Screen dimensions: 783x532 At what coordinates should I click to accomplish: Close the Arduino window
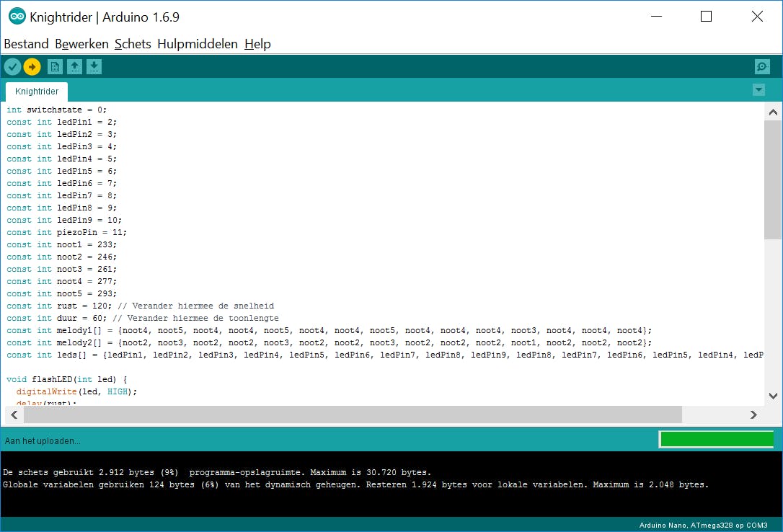(757, 17)
